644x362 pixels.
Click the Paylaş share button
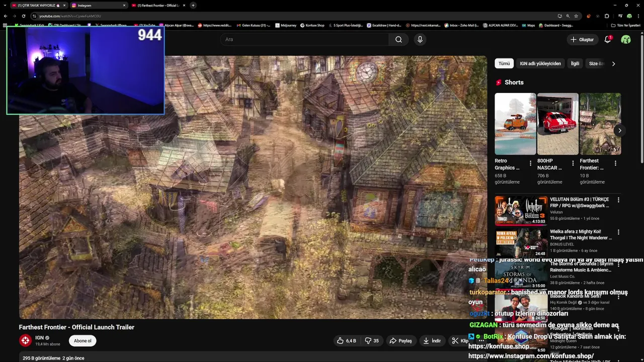pos(400,340)
